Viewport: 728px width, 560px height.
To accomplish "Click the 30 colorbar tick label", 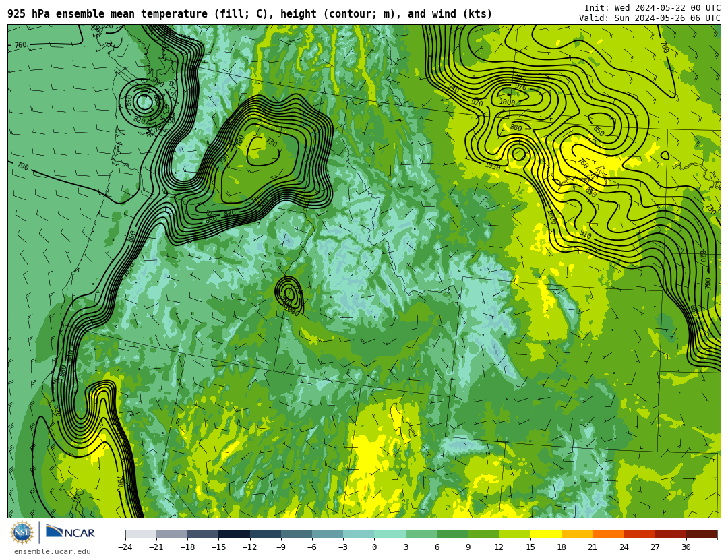I will tap(686, 547).
